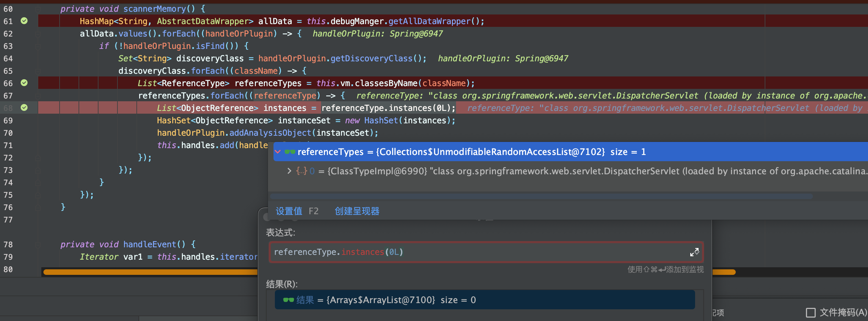868x321 pixels.
Task: Click classesByName on line 66
Action: point(386,83)
